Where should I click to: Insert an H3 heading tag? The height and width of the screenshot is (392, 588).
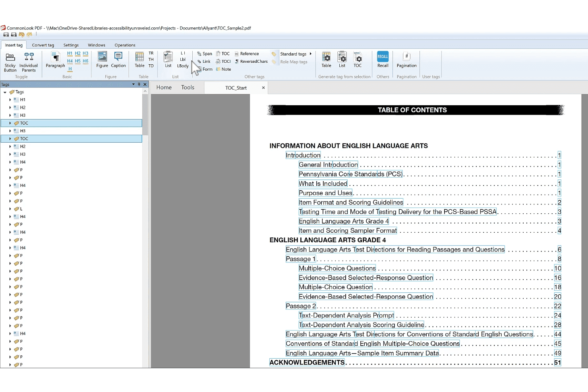click(x=85, y=53)
